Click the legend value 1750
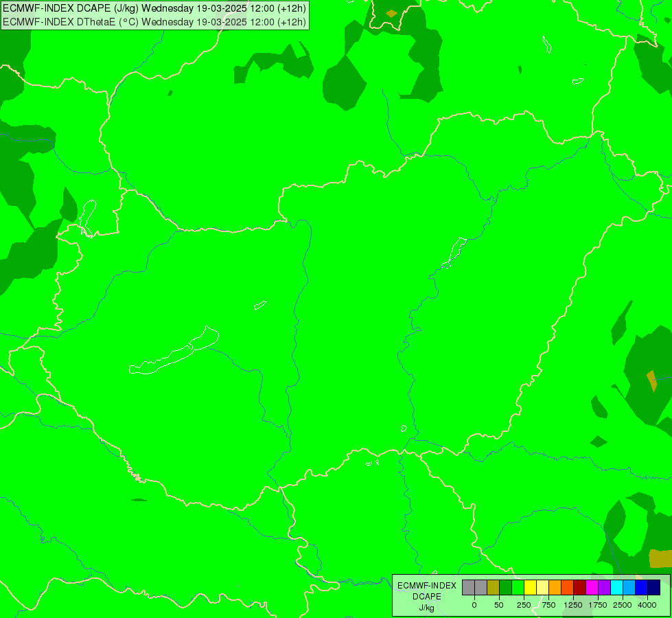 598,605
